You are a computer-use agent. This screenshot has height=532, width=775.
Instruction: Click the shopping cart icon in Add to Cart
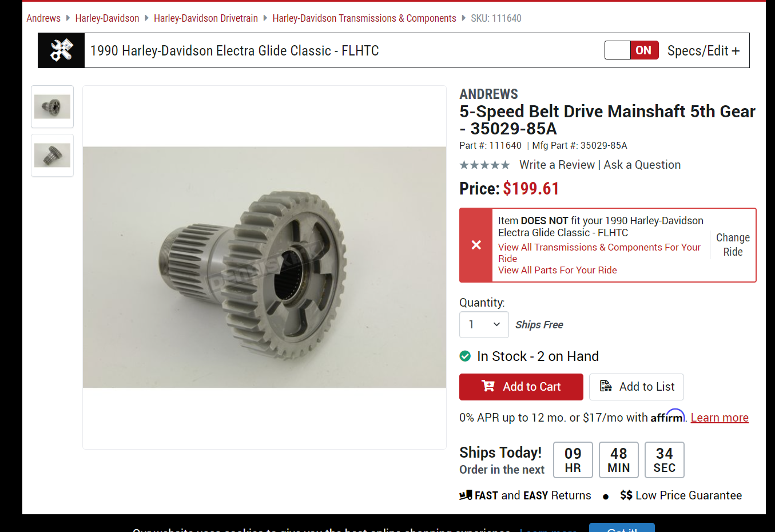point(488,386)
